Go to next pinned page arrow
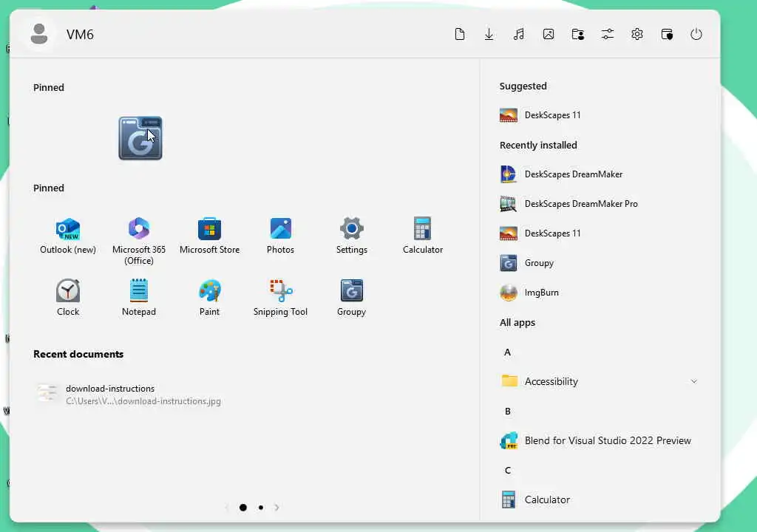Viewport: 757px width, 532px height. [276, 508]
